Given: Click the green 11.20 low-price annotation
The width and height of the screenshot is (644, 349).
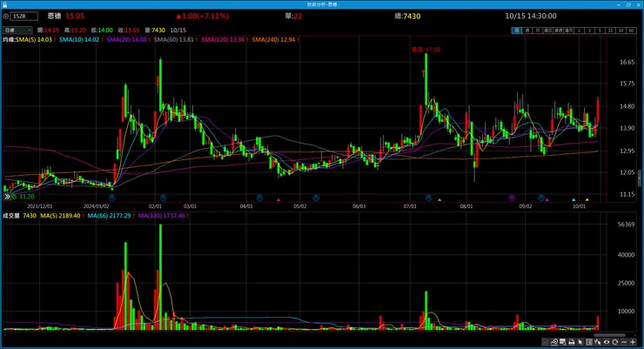Looking at the screenshot, I should coord(23,197).
